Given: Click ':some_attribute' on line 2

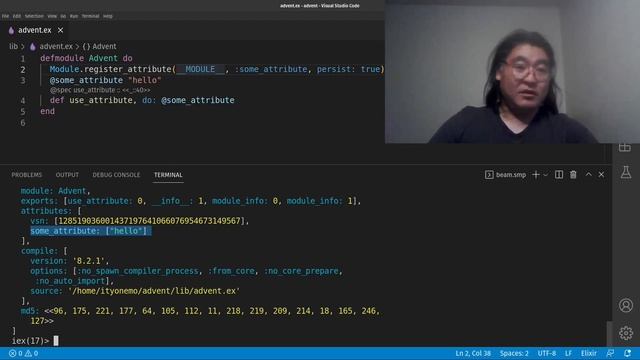Looking at the screenshot, I should tap(271, 69).
